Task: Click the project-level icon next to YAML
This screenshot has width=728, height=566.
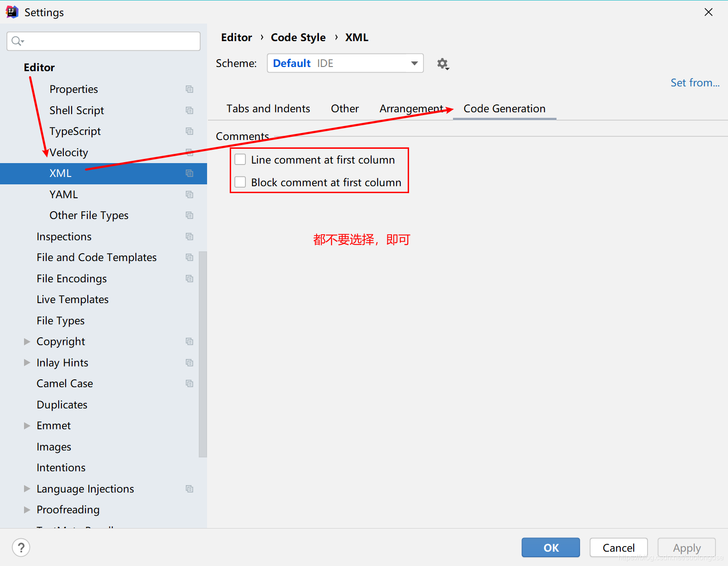Action: [190, 195]
